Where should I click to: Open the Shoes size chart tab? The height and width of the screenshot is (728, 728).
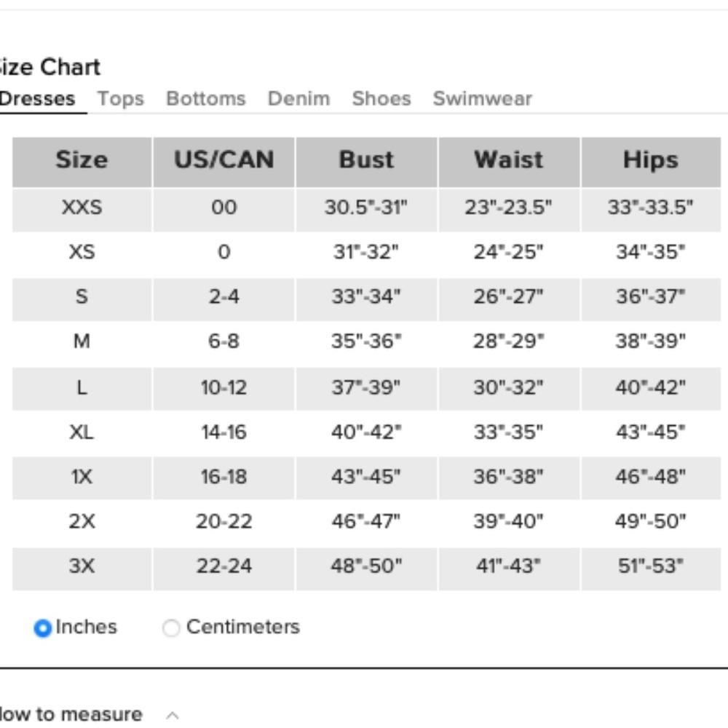[x=381, y=98]
